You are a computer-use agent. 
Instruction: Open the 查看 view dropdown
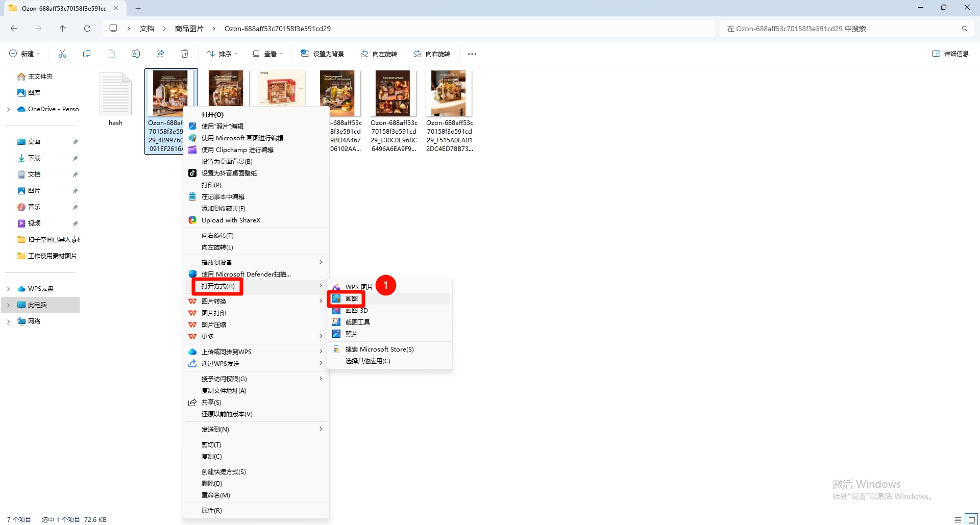[268, 54]
